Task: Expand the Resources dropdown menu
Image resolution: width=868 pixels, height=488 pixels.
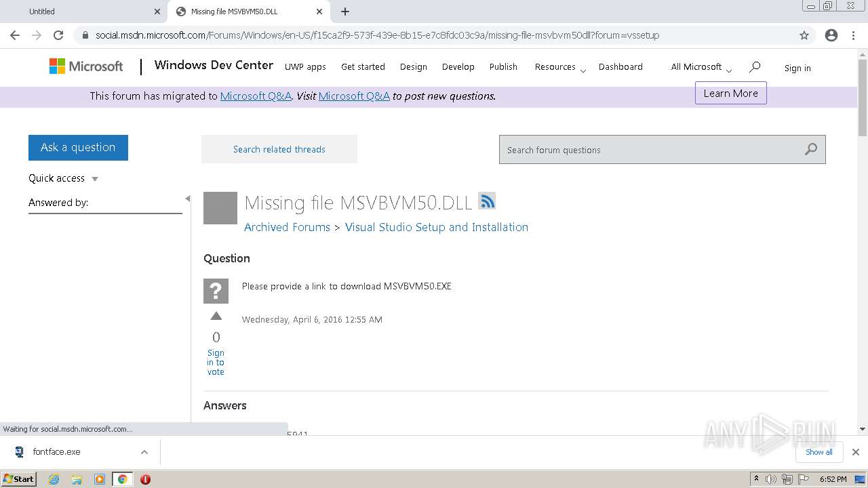Action: click(560, 67)
